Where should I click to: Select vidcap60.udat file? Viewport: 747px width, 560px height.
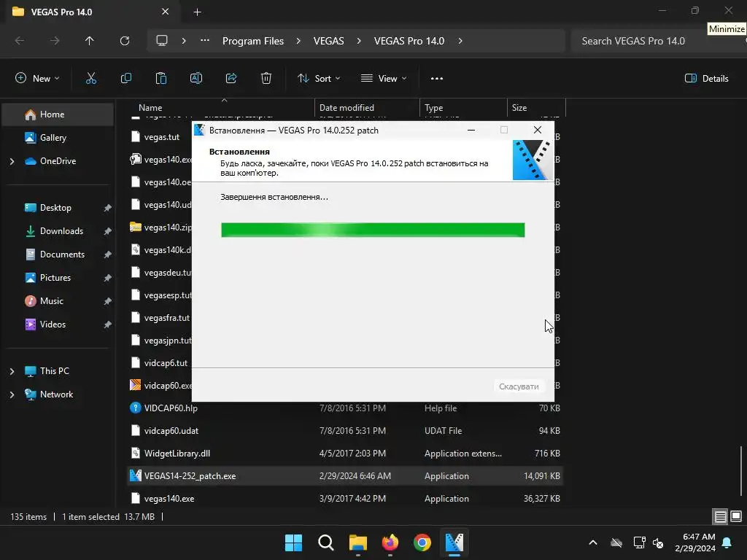pyautogui.click(x=345, y=431)
